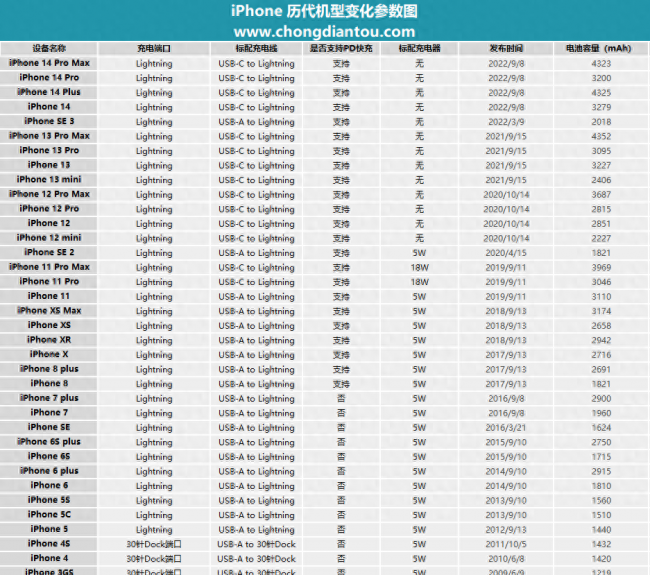Select the 标配充电器 column header
The image size is (650, 575).
tap(420, 49)
